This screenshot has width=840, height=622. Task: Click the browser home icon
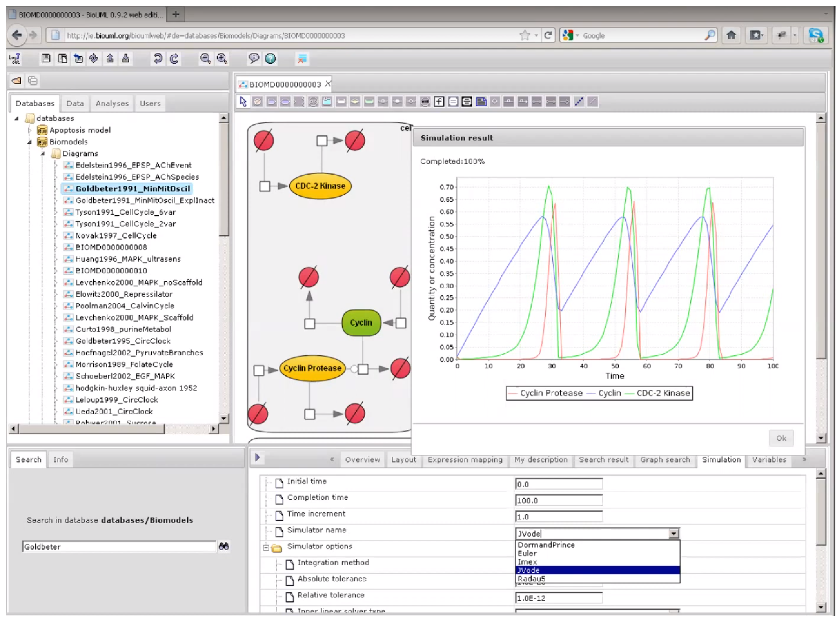coord(731,35)
